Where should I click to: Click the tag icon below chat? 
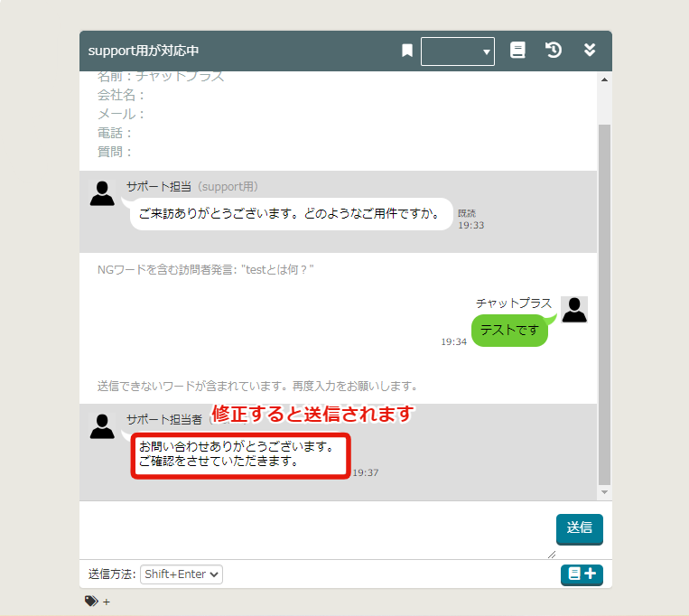coord(91,601)
